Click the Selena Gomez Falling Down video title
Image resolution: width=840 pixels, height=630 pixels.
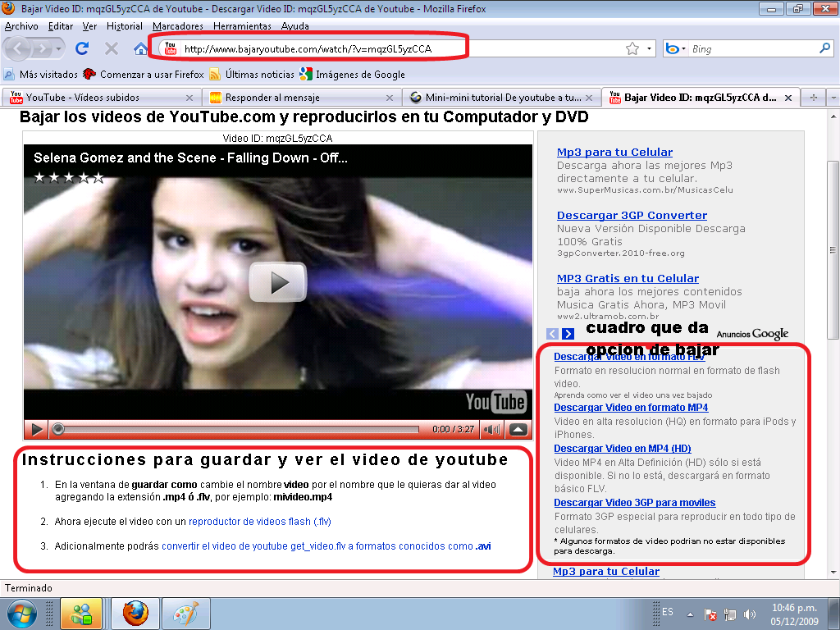[190, 157]
